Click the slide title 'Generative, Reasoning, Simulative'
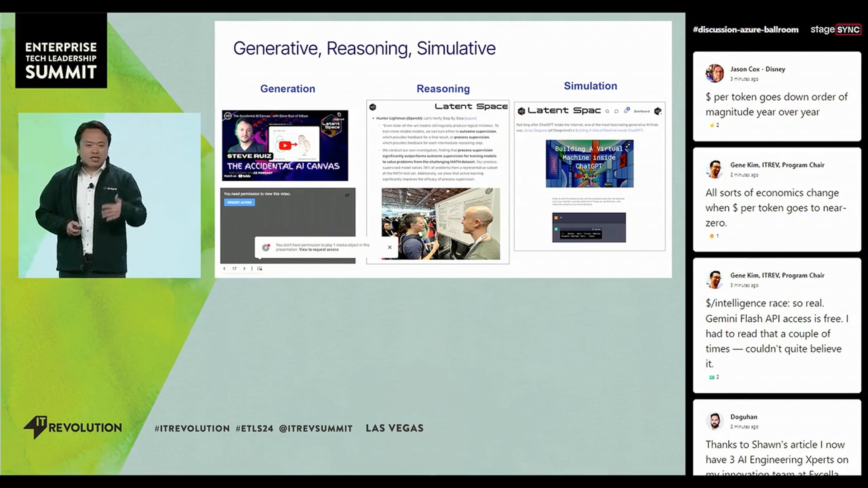 (x=364, y=48)
